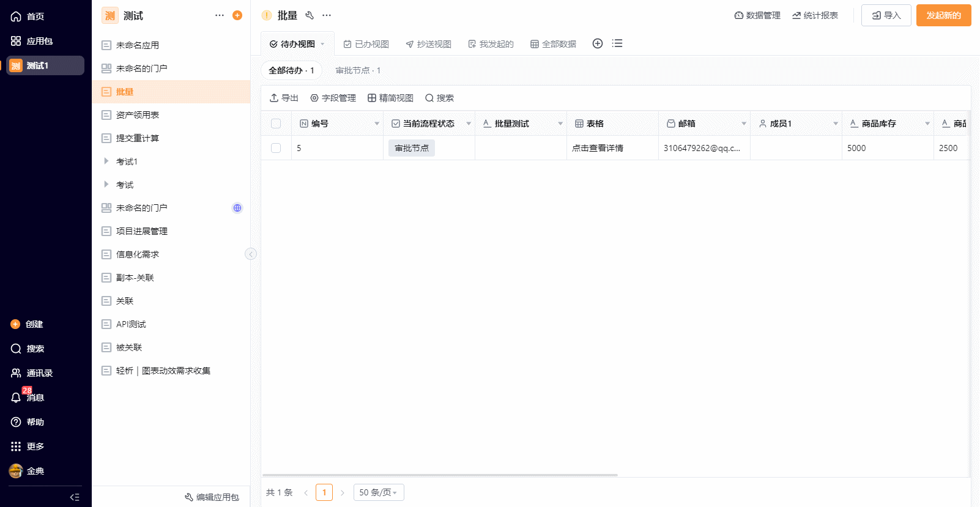The height and width of the screenshot is (507, 980).
Task: Open more options next to 批量 title
Action: (x=327, y=15)
